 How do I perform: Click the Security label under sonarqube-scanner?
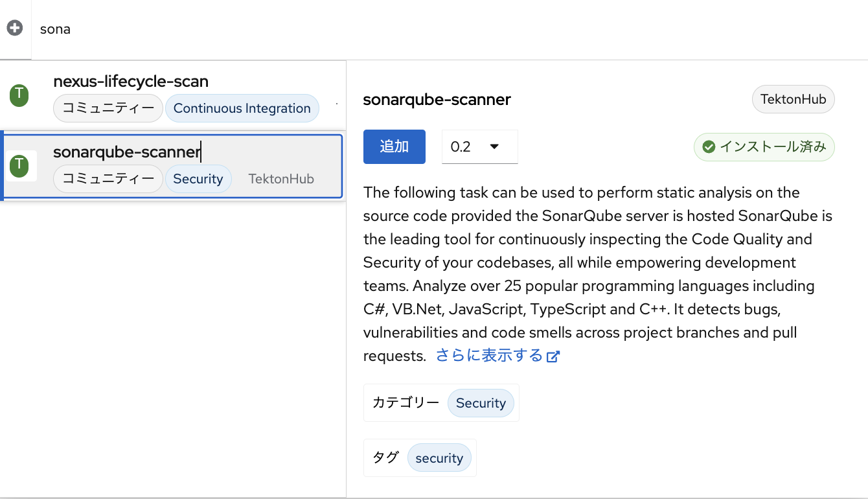[x=198, y=179]
